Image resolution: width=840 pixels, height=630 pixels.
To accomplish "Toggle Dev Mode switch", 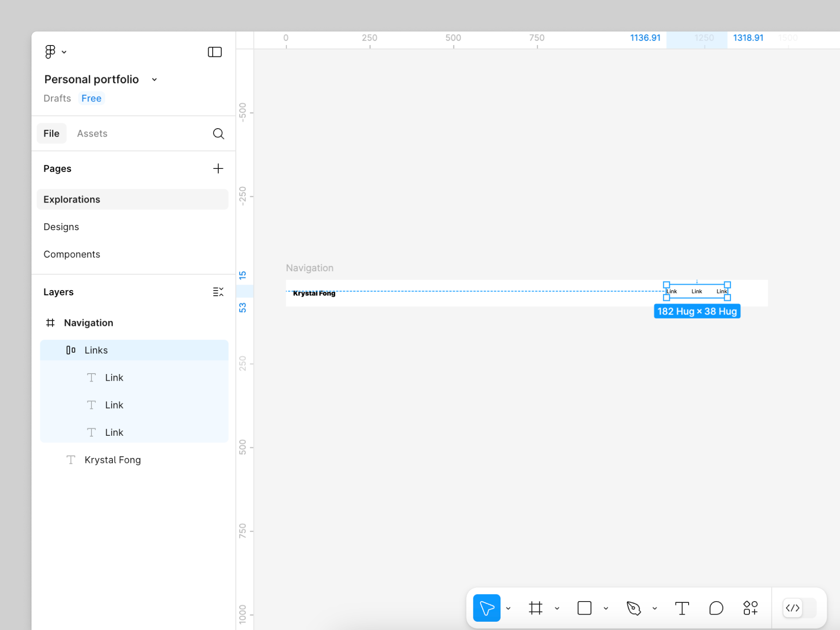I will [x=799, y=608].
